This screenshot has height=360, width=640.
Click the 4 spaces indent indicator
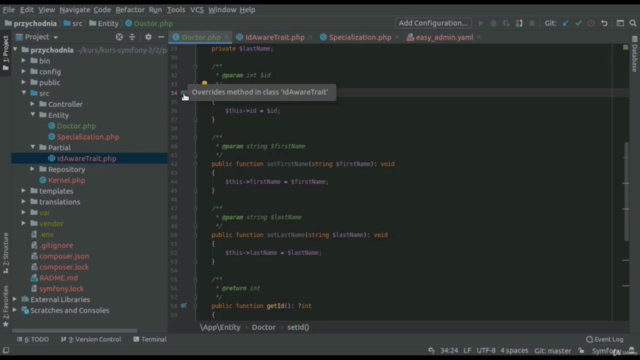[x=514, y=351]
